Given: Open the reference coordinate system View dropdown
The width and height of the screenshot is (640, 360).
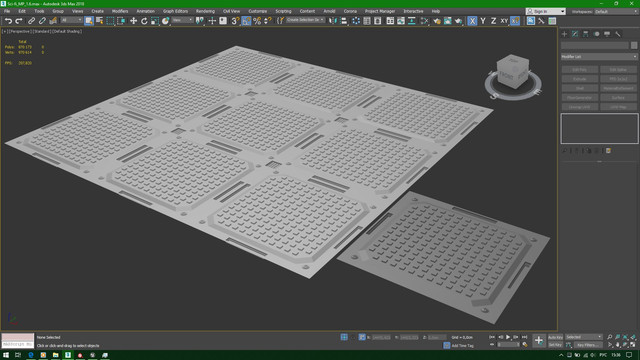Looking at the screenshot, I should click(182, 20).
